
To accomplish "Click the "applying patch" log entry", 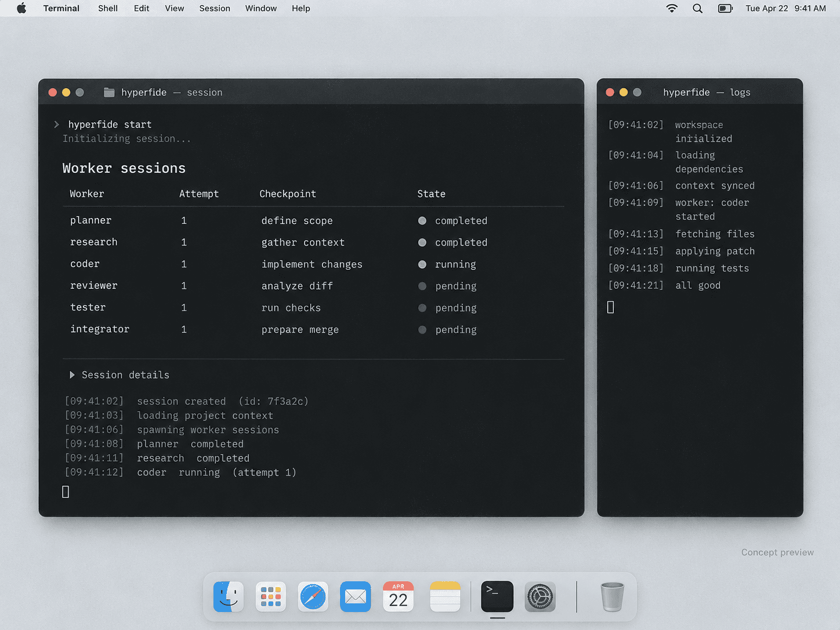I will 715,251.
